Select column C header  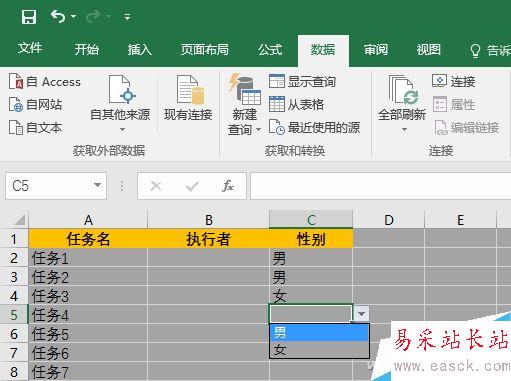311,220
